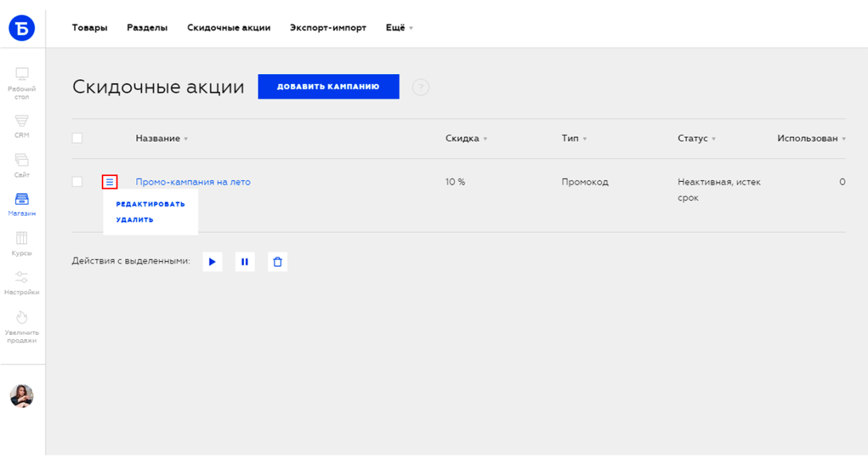Sort by Скидка column
Viewport: 868px width, 465px height.
[466, 139]
